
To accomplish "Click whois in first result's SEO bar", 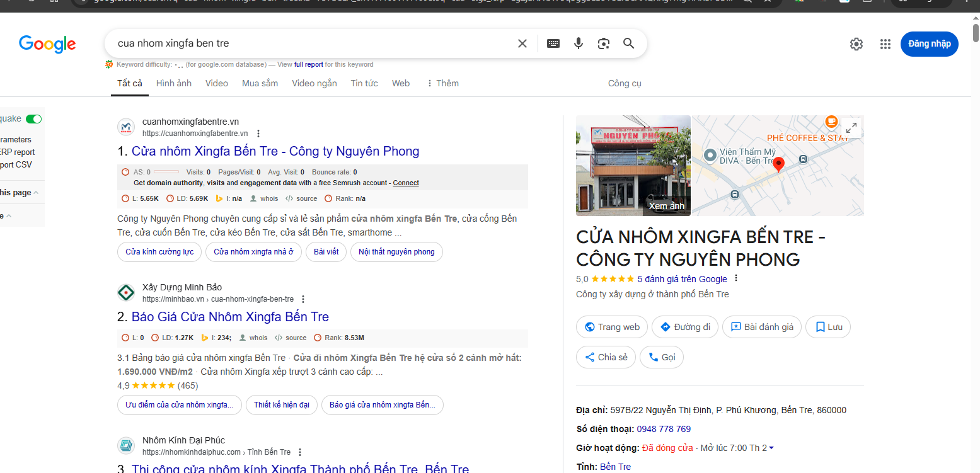I will pos(264,198).
